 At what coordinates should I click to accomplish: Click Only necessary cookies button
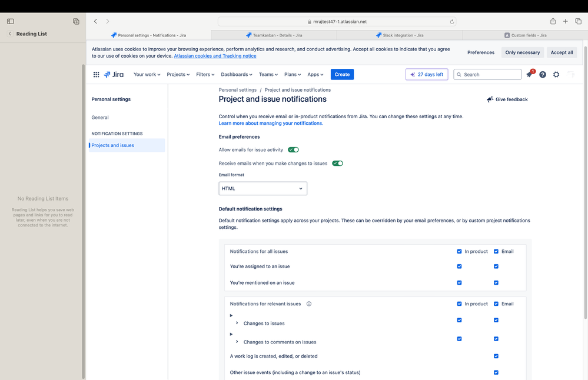523,52
